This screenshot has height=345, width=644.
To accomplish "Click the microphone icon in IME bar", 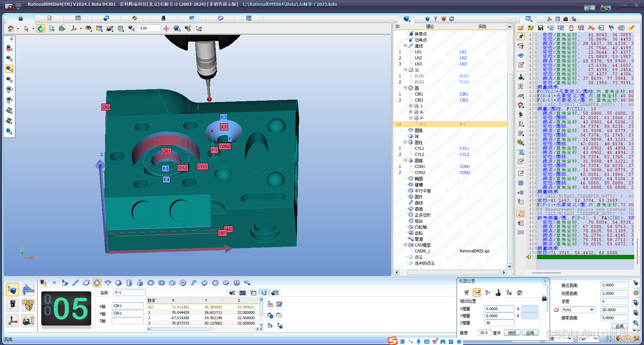I will [x=418, y=341].
